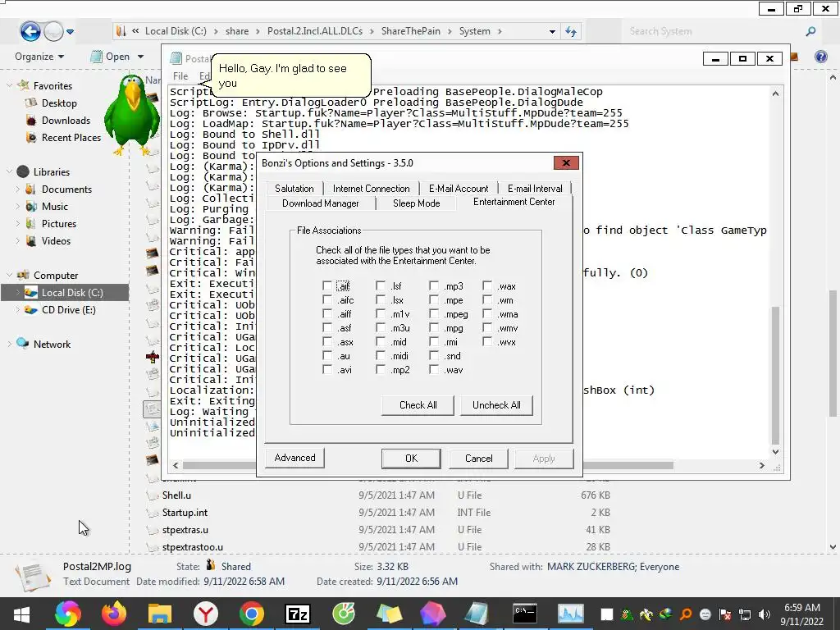Open the Notepad taskbar icon
The image size is (840, 630).
[477, 614]
